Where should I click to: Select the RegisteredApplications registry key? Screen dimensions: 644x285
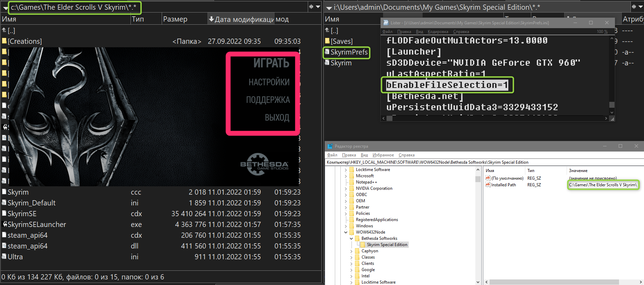click(377, 220)
